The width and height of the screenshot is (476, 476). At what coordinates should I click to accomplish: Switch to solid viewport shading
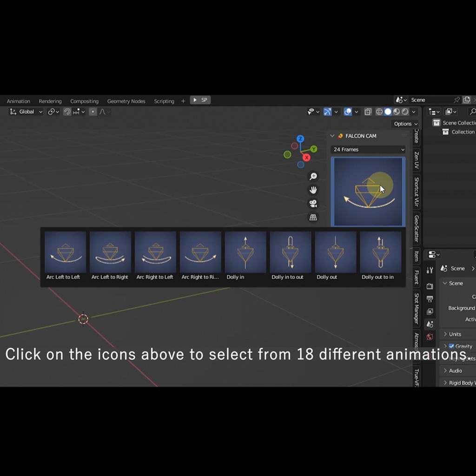pos(388,112)
